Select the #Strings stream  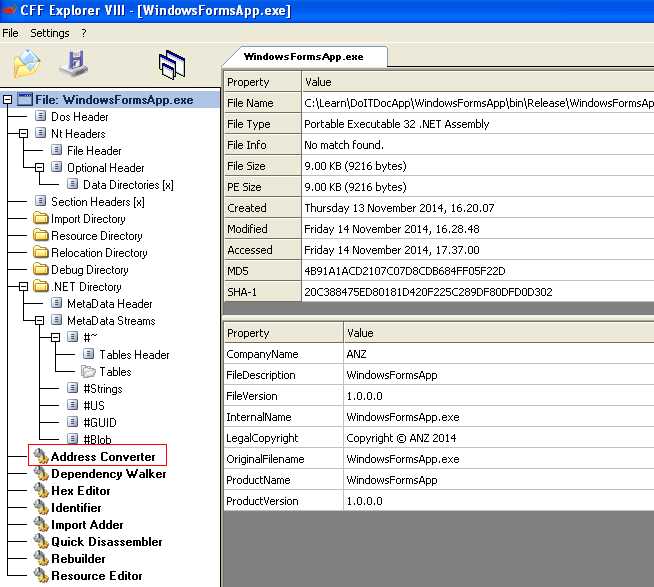(x=103, y=389)
